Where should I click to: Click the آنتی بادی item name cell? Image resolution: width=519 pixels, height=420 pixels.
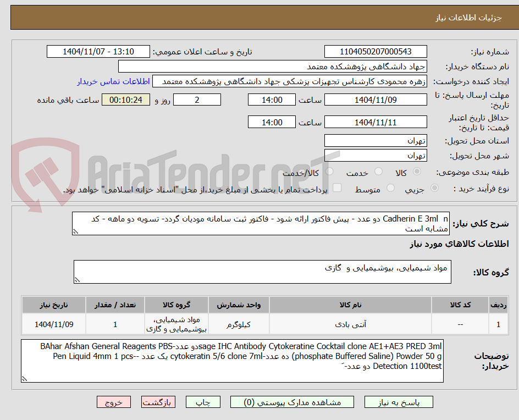(350, 324)
